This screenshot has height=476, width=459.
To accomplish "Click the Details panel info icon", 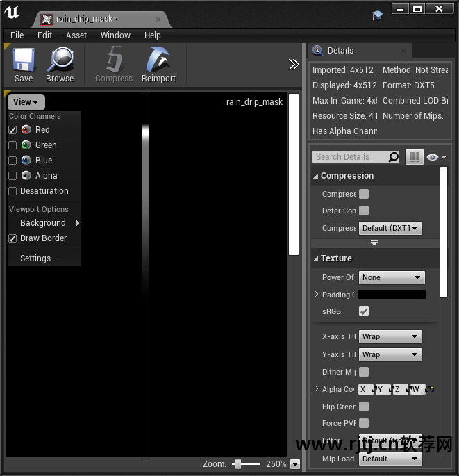I will [317, 50].
